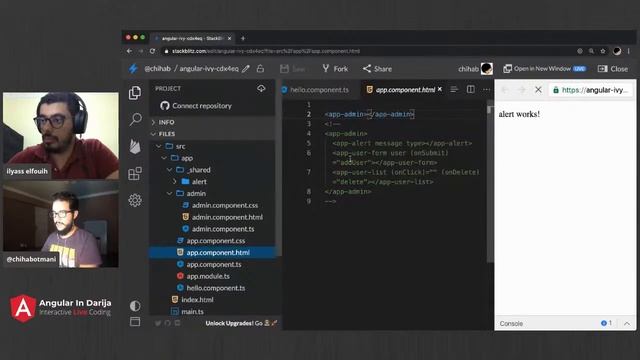Open the editor more options menu
Screen dimensions: 640x360
(x=486, y=89)
